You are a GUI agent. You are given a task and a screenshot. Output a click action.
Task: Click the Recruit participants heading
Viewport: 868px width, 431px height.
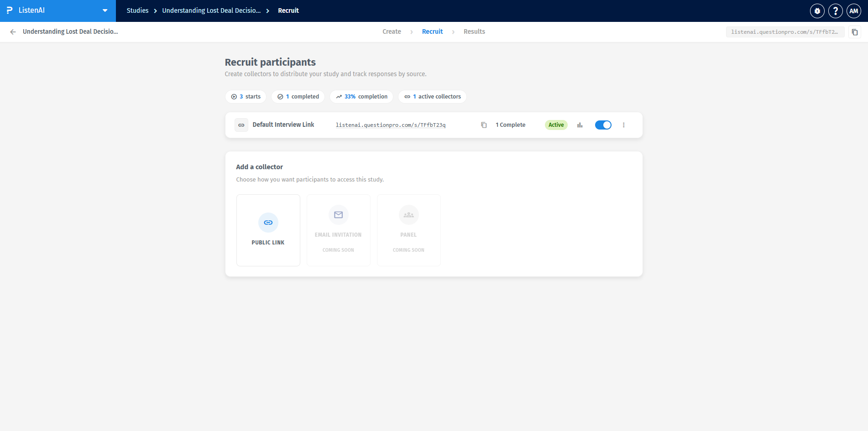[x=270, y=62]
